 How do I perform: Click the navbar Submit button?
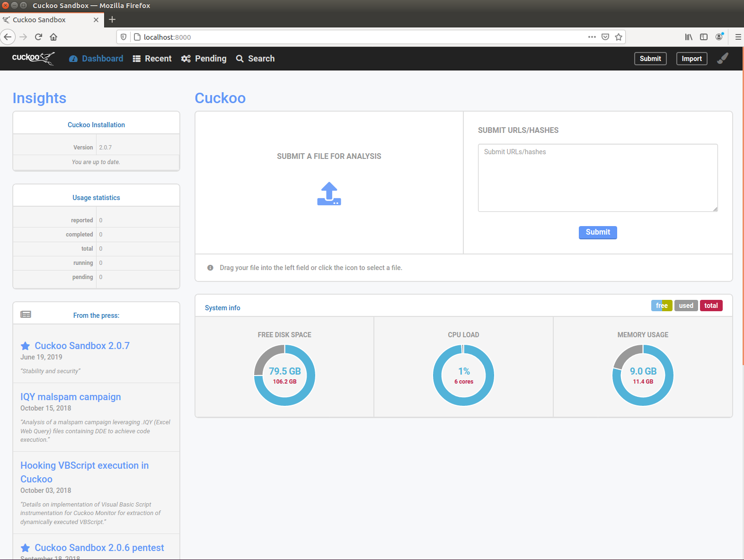point(650,59)
